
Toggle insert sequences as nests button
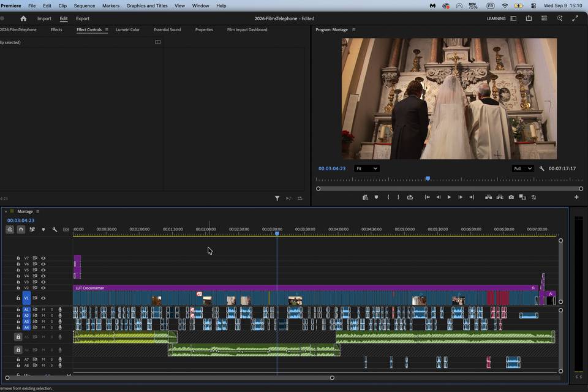click(10, 229)
